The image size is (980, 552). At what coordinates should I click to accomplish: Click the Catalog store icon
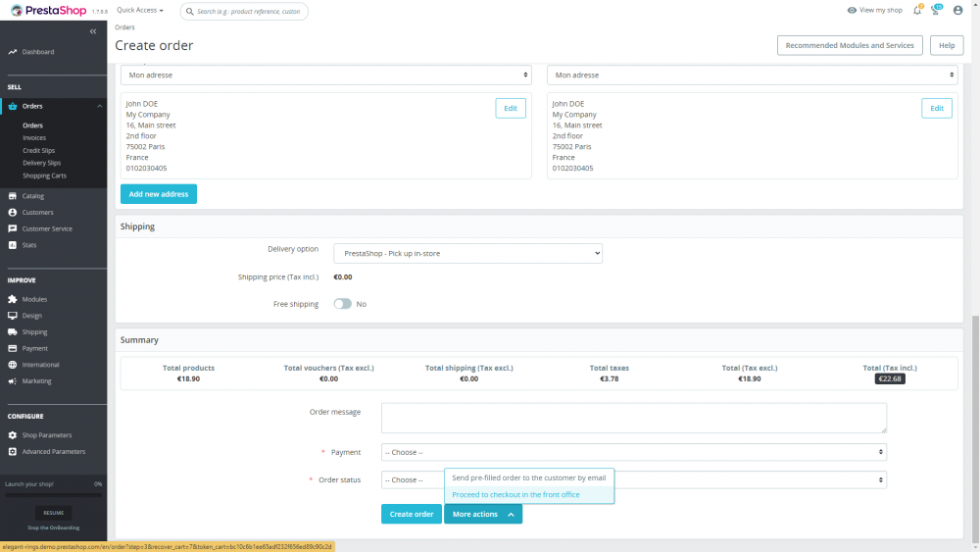(13, 196)
